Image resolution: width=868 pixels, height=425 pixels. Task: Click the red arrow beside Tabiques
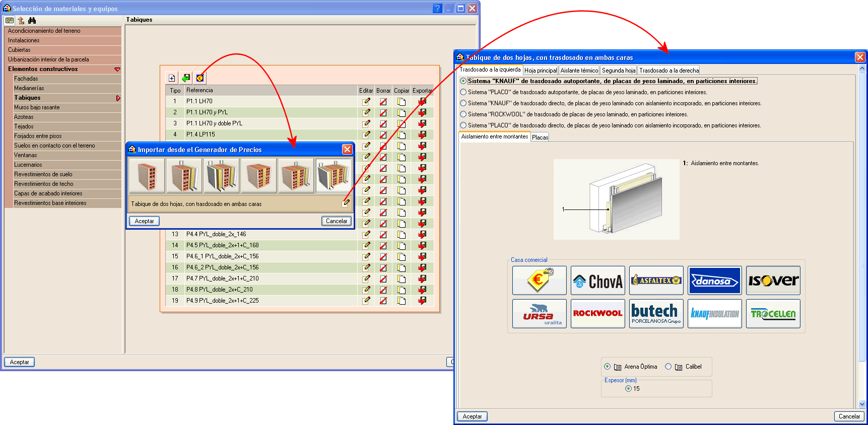(118, 98)
